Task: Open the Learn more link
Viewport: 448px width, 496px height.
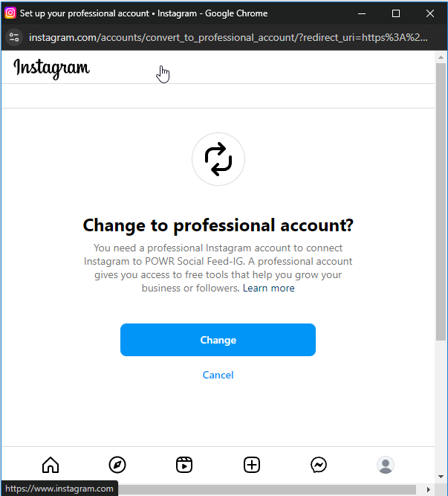Action: point(268,288)
